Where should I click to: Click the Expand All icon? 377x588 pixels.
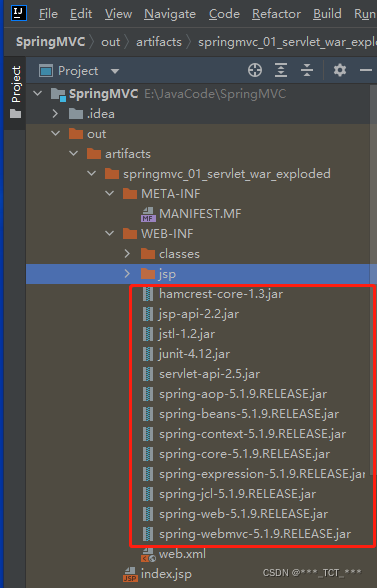[281, 70]
